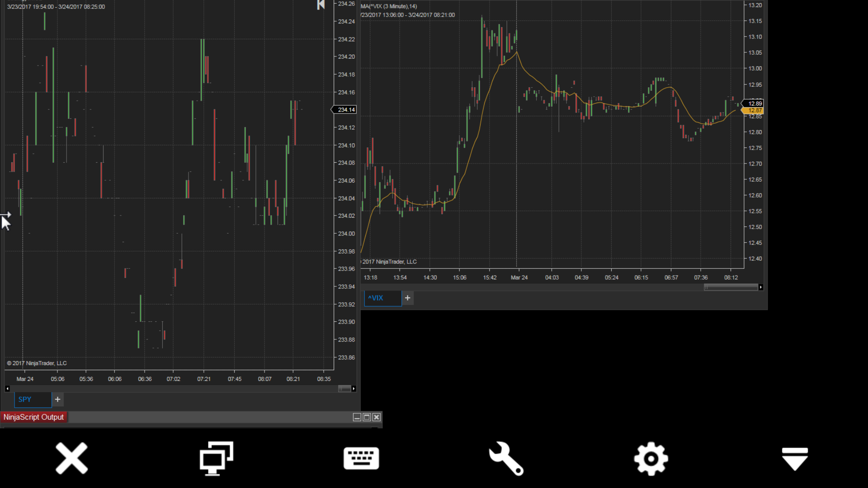Show the on-screen keyboard

pyautogui.click(x=361, y=458)
